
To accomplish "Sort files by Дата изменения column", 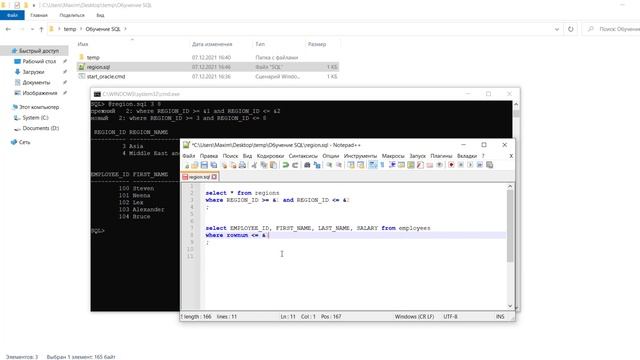I will click(212, 44).
